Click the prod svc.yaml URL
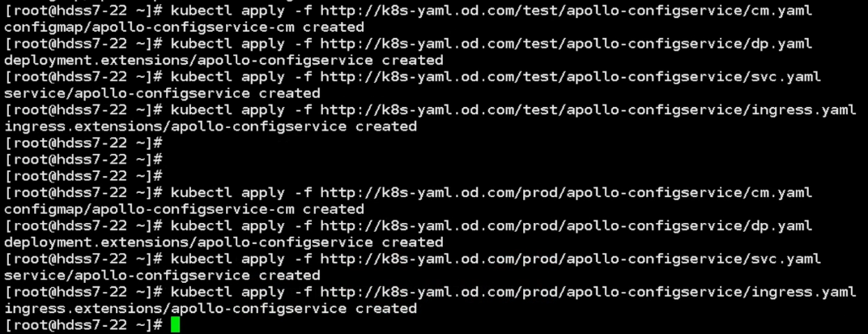This screenshot has width=868, height=334. 570,259
